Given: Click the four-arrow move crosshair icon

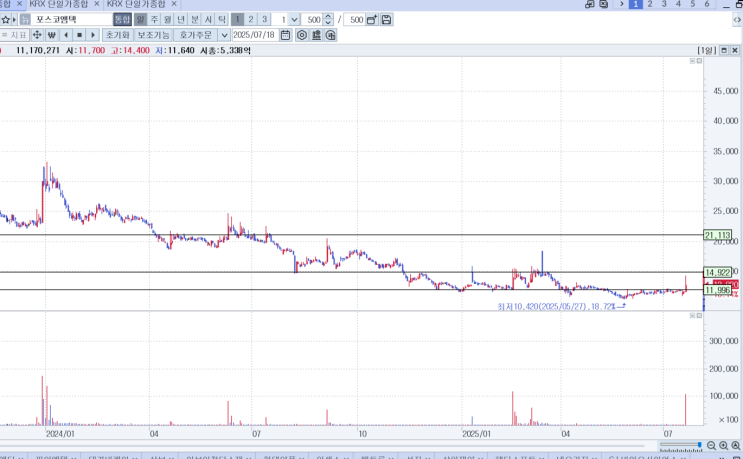Looking at the screenshot, I should 37,35.
